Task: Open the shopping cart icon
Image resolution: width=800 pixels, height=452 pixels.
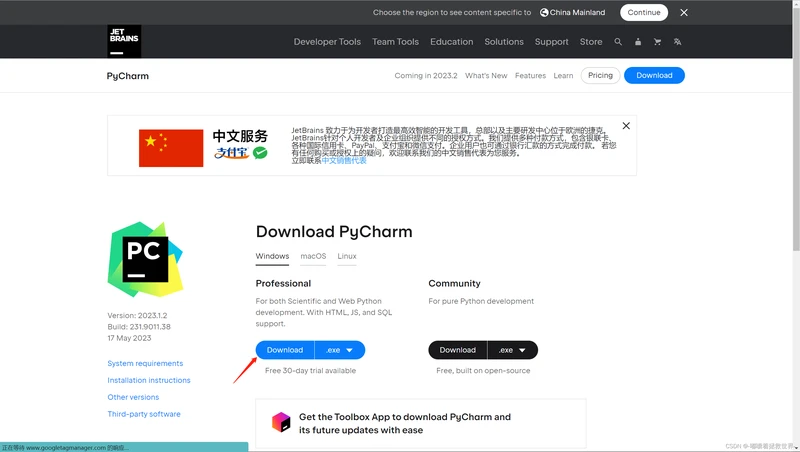Action: point(657,42)
